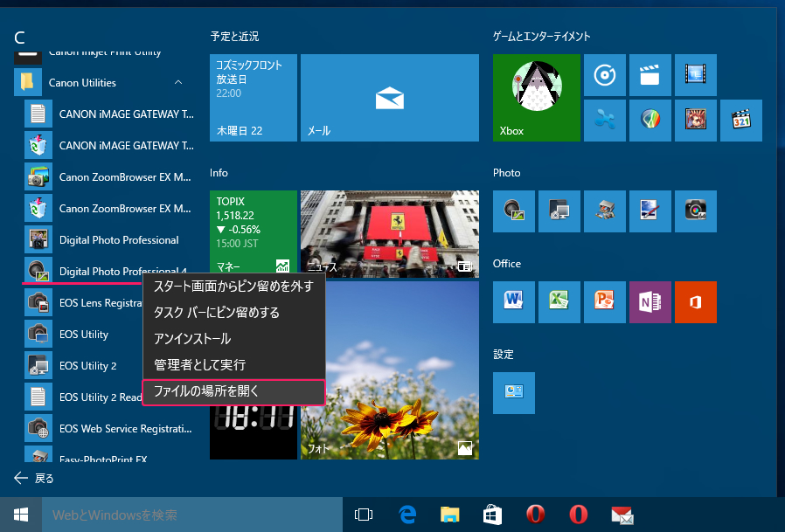Launch Microsoft Edge from taskbar
Screen dimensions: 785x532
[x=407, y=515]
